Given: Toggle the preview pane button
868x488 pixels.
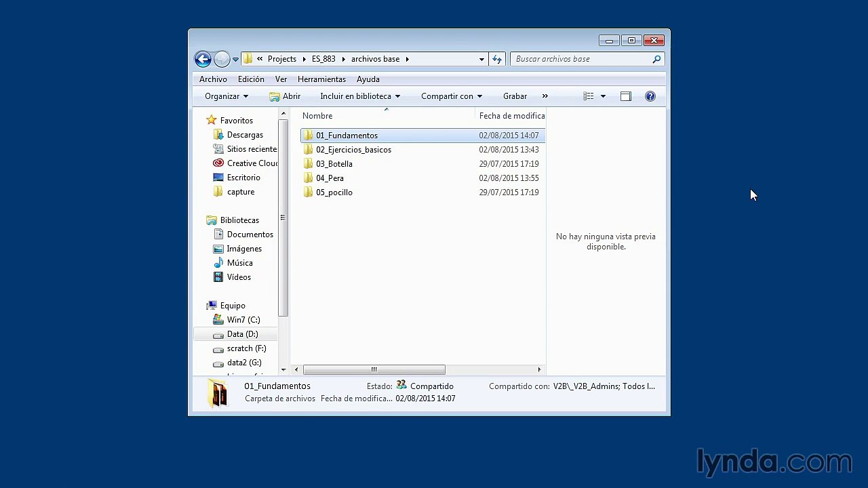Looking at the screenshot, I should 625,96.
